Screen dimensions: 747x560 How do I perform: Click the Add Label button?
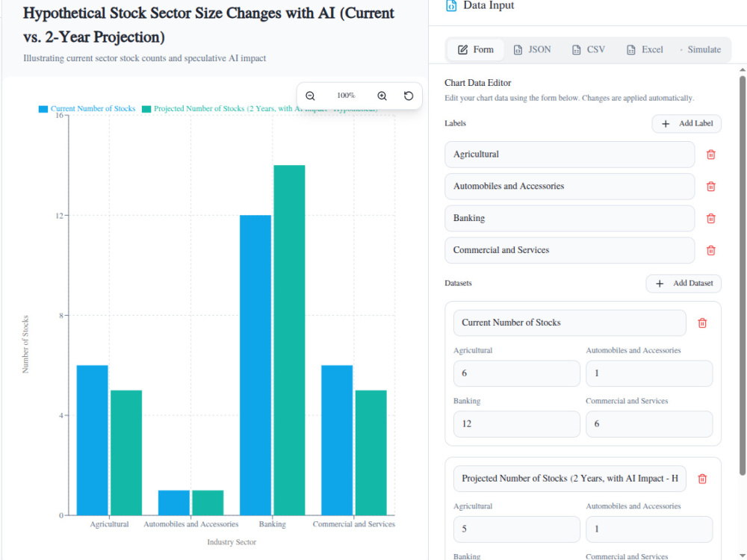click(x=686, y=123)
